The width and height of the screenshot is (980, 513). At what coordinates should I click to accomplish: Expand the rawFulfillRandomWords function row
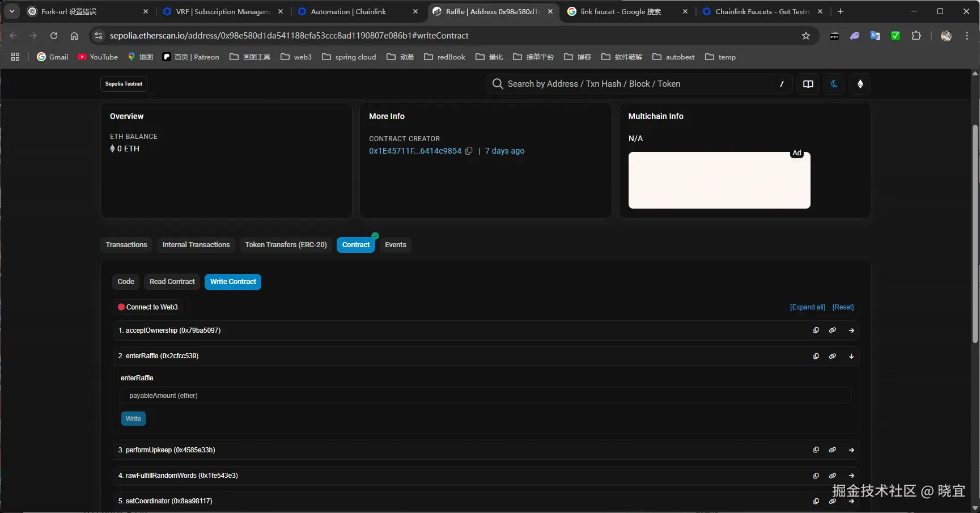[x=851, y=476]
